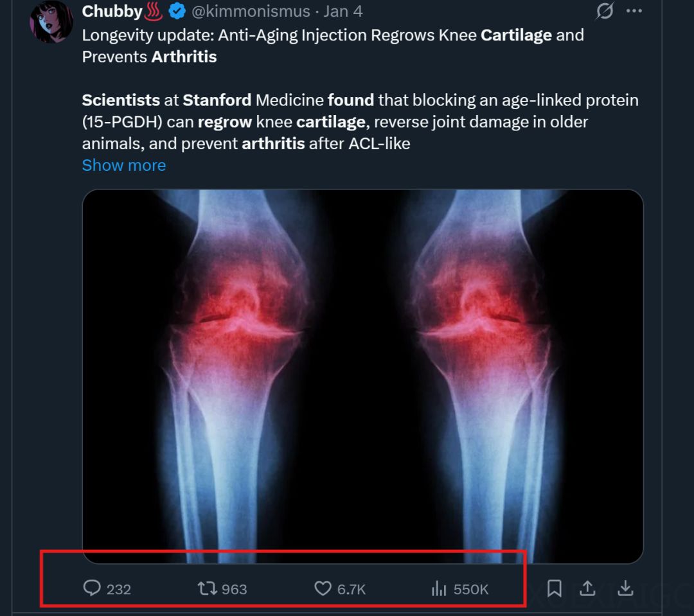Click the blue verified badge

[x=179, y=12]
